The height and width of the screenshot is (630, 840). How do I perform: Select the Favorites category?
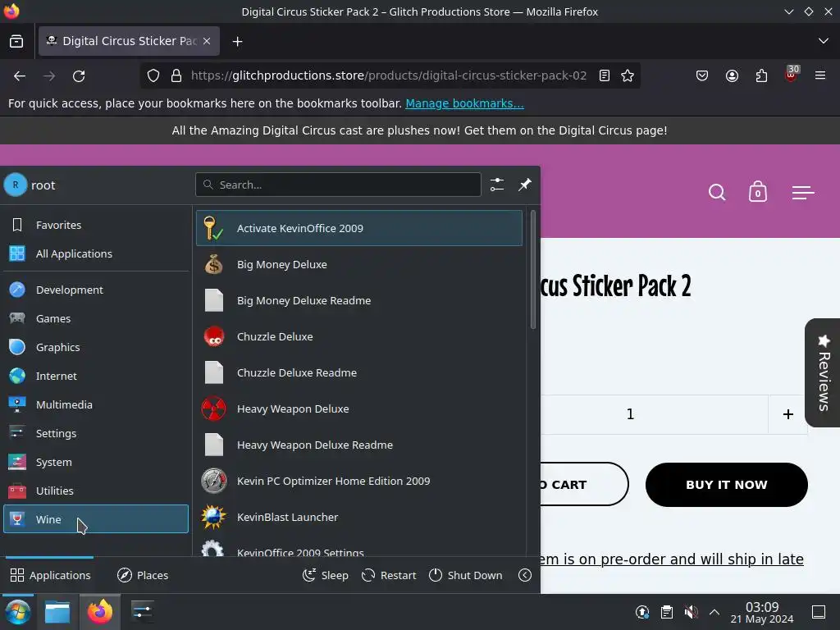coord(96,225)
